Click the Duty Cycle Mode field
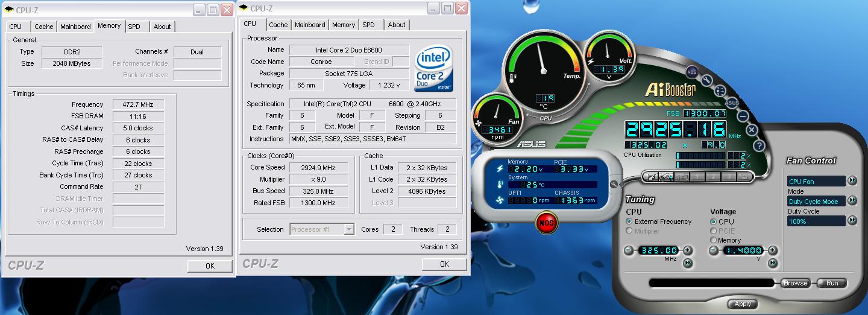This screenshot has height=315, width=868. click(x=816, y=201)
